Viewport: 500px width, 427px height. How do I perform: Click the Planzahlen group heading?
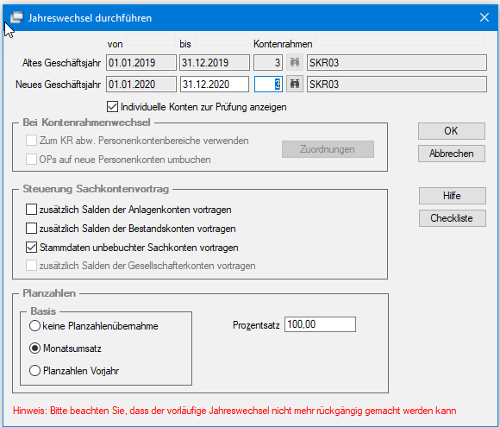click(x=49, y=293)
